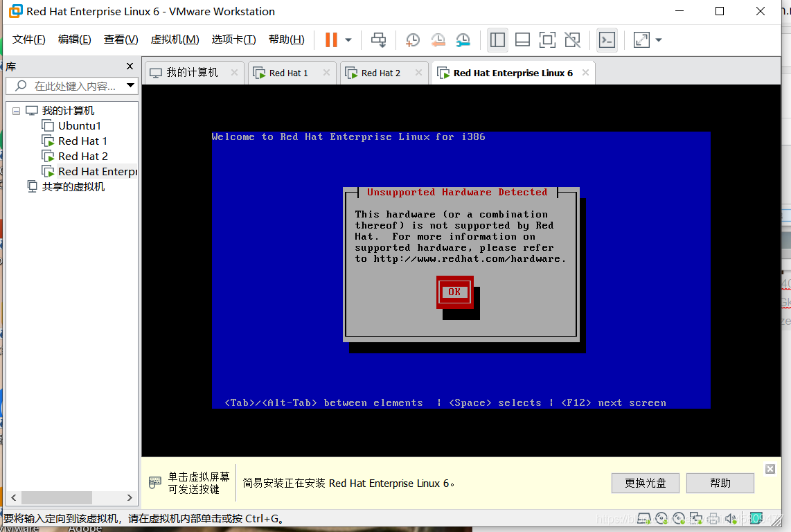Dismiss the easy install notification bar

click(x=770, y=469)
